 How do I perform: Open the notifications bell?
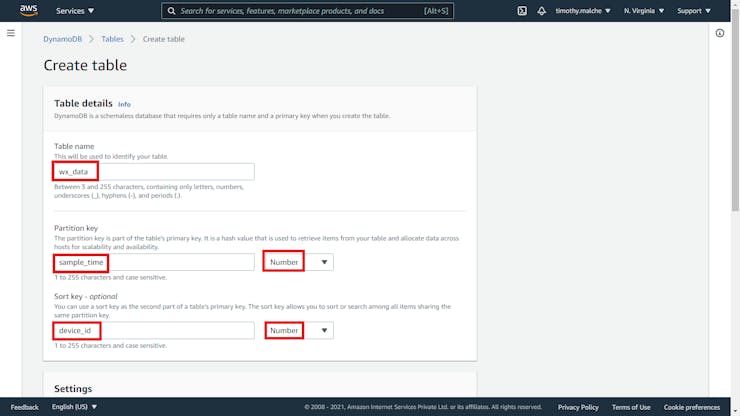[541, 11]
